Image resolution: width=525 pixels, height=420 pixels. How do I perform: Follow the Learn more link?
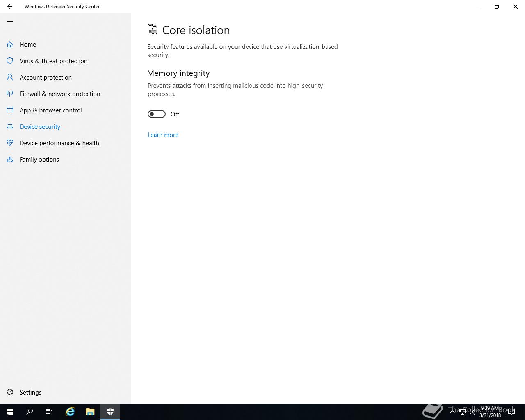point(163,135)
